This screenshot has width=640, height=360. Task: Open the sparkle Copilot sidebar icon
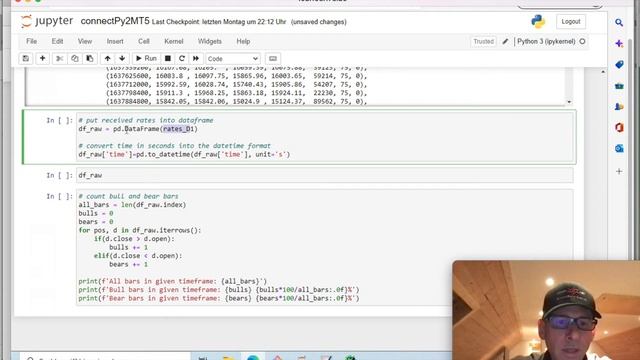(619, 43)
